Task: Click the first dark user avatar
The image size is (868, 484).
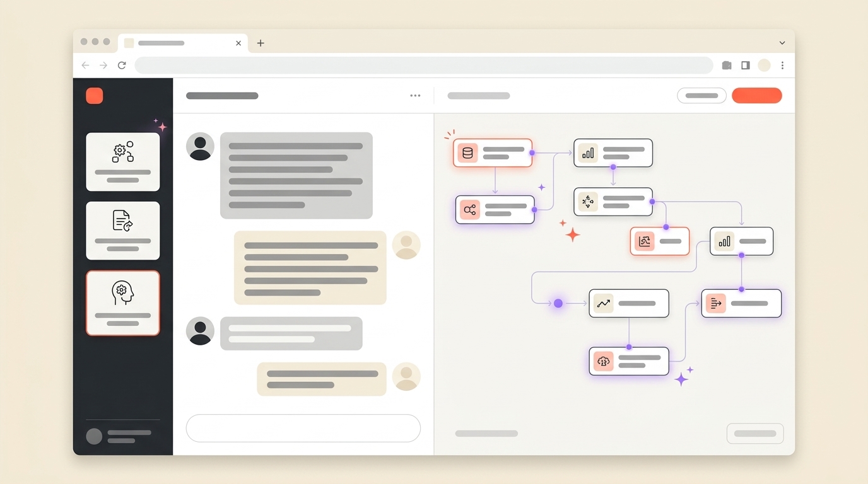Action: coord(200,147)
